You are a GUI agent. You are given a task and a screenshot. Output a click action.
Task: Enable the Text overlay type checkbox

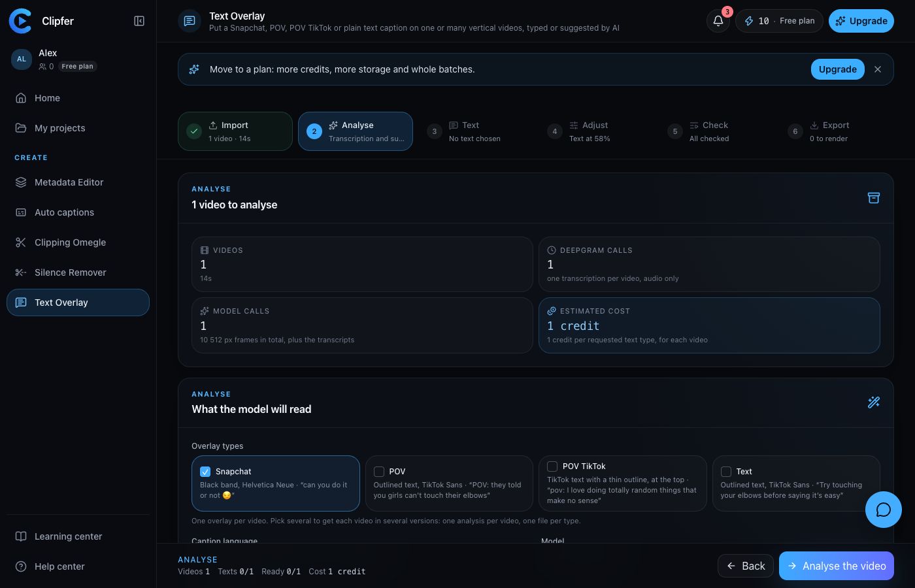(726, 472)
